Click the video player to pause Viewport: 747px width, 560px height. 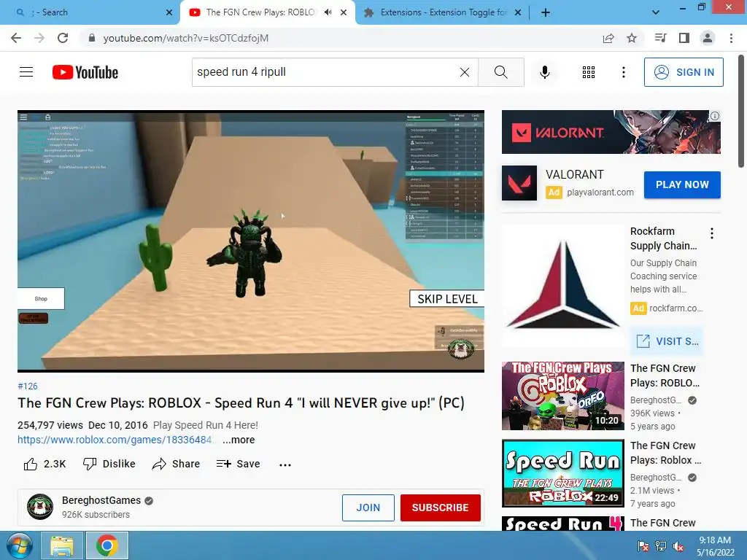point(251,241)
